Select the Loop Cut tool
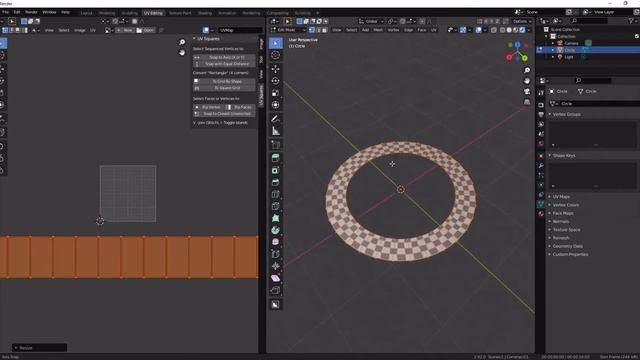 click(x=276, y=194)
